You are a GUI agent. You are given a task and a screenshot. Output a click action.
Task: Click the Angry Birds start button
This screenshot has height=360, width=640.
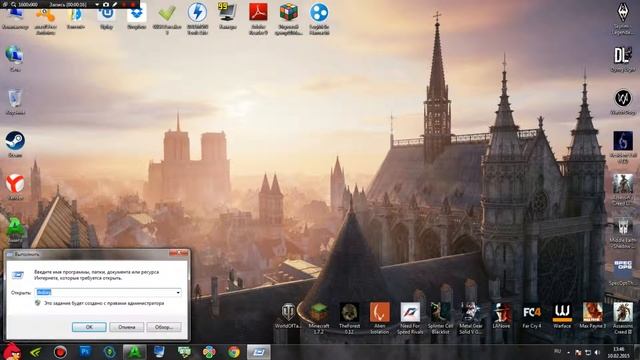pyautogui.click(x=11, y=352)
